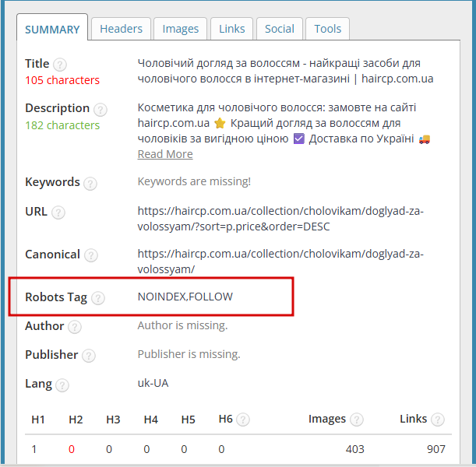Click the '182 characters' description length text
The height and width of the screenshot is (467, 476).
pyautogui.click(x=62, y=125)
